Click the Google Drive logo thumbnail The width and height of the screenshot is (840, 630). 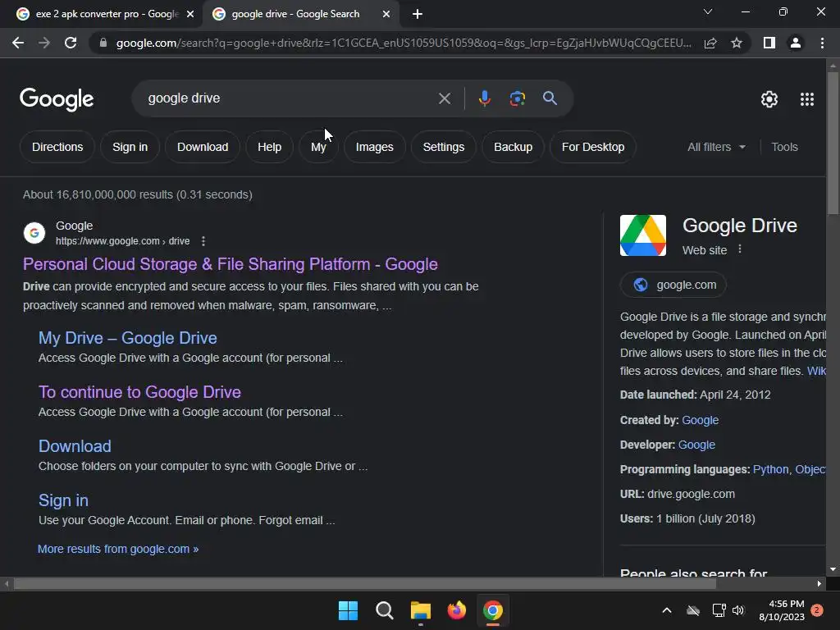643,235
